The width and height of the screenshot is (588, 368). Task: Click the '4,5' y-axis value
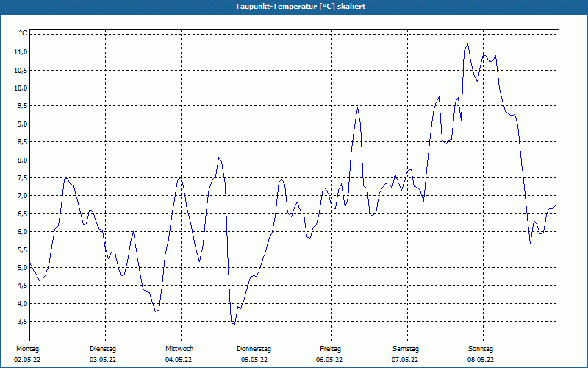[x=23, y=286]
